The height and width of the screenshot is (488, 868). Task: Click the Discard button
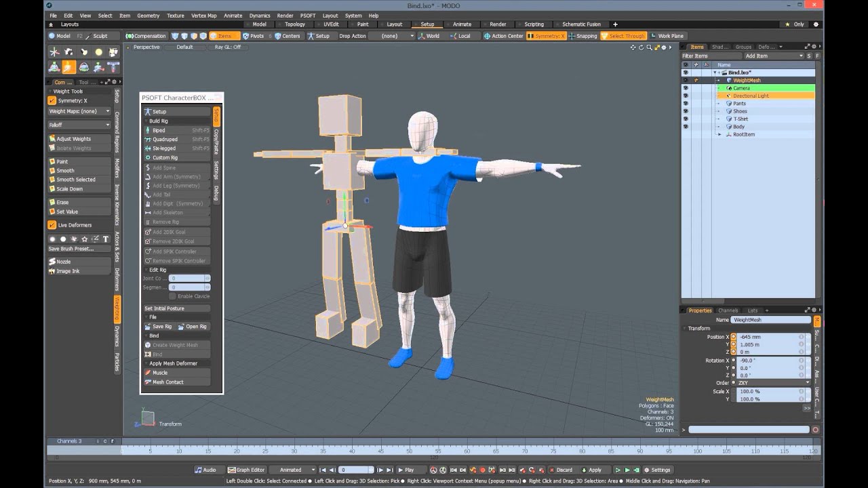[x=561, y=470]
